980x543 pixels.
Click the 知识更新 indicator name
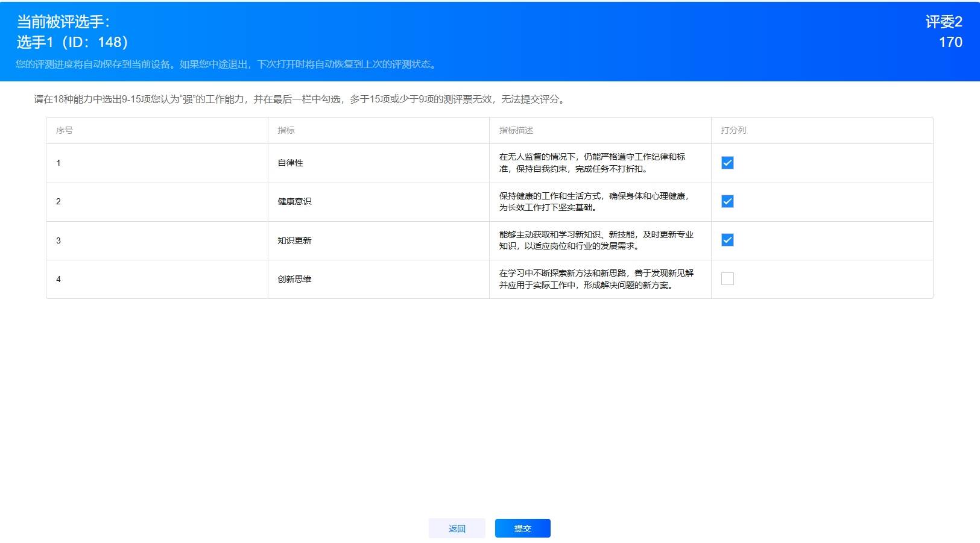(294, 240)
